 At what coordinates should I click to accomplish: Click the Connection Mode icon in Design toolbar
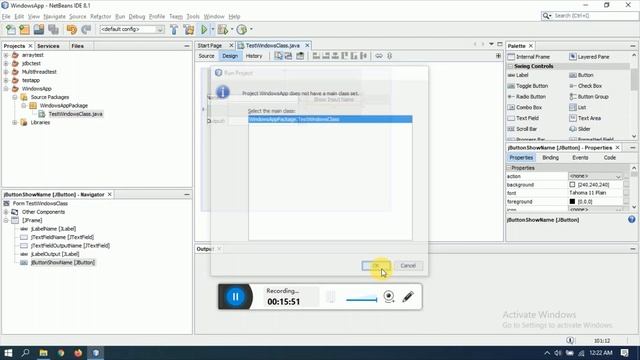pyautogui.click(x=288, y=56)
